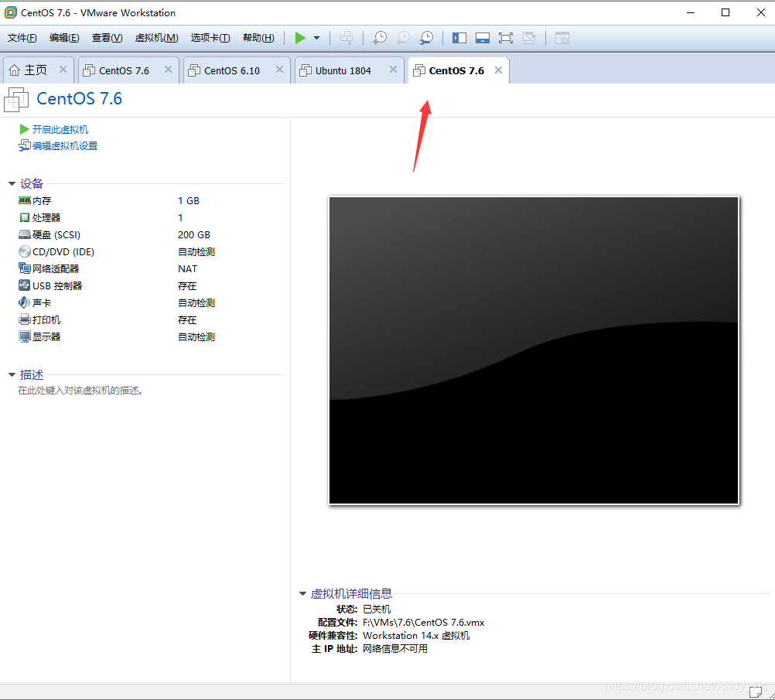
Task: Click the unity mode toolbar icon
Action: point(529,38)
